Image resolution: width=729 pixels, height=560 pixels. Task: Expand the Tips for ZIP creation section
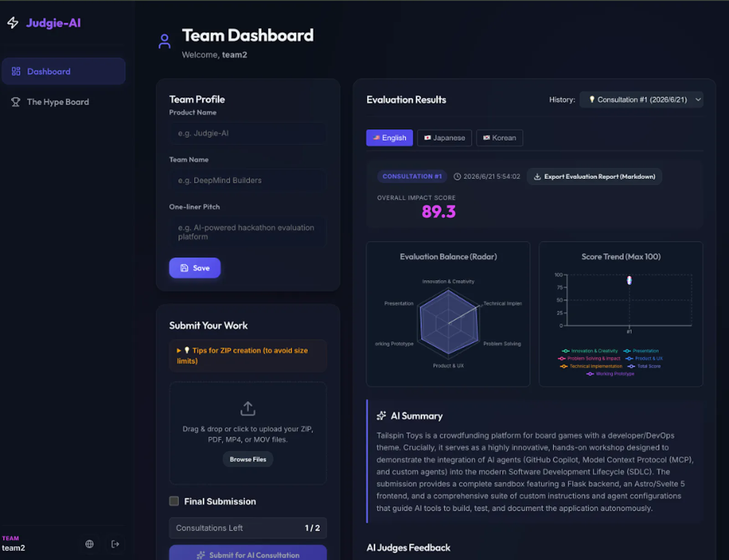[248, 356]
